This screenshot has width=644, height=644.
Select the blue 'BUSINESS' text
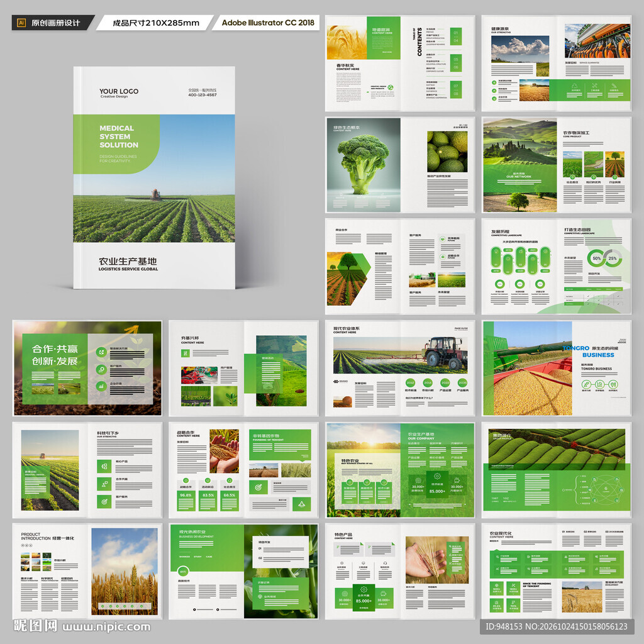(x=598, y=355)
